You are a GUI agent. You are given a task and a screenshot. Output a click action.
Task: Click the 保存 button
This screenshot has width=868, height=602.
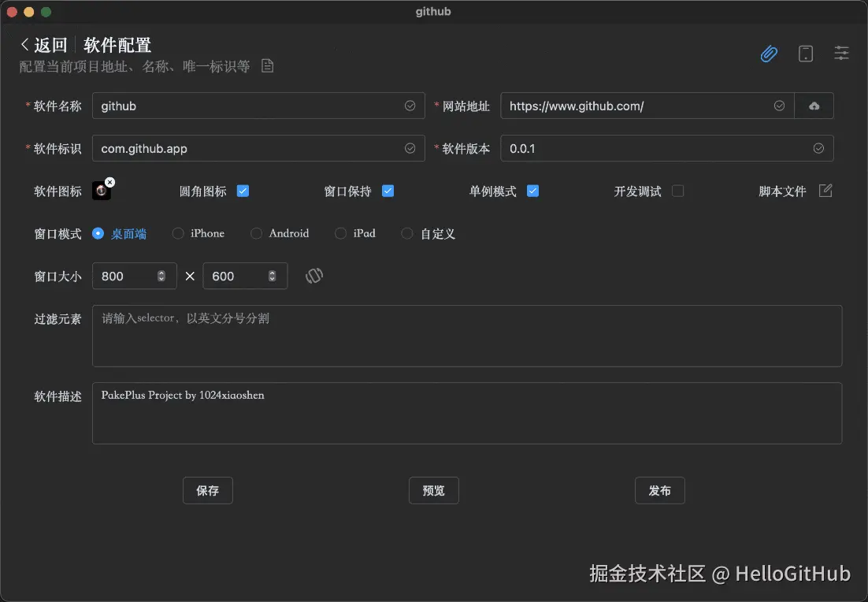pyautogui.click(x=208, y=491)
